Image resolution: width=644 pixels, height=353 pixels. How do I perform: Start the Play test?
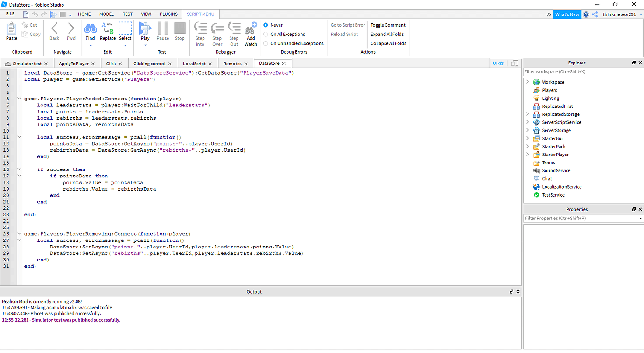pyautogui.click(x=145, y=28)
